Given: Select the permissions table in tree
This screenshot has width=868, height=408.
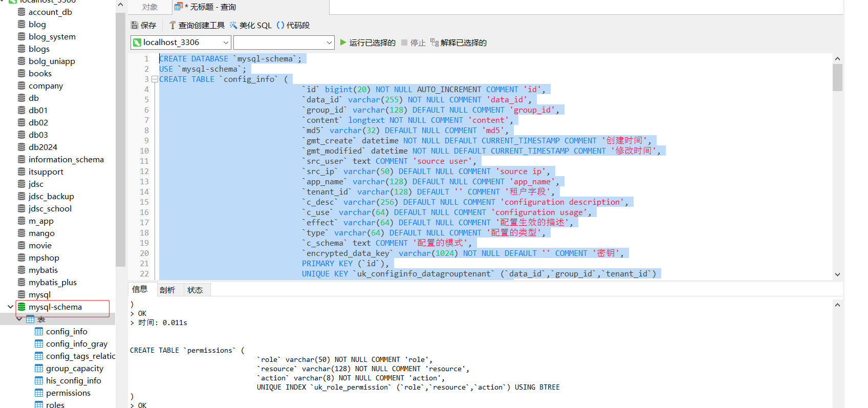Looking at the screenshot, I should click(68, 393).
